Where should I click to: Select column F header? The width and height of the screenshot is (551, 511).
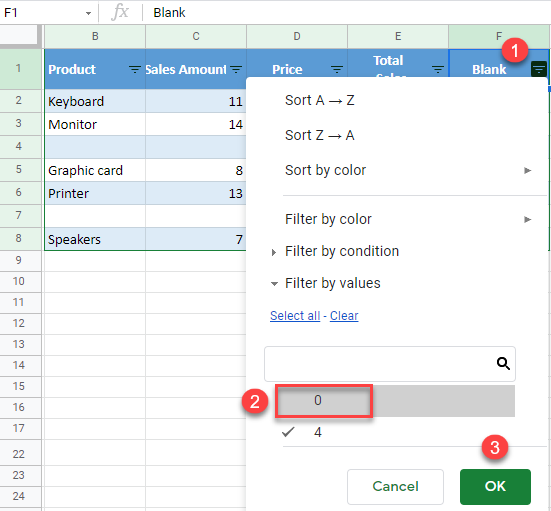[x=499, y=36]
